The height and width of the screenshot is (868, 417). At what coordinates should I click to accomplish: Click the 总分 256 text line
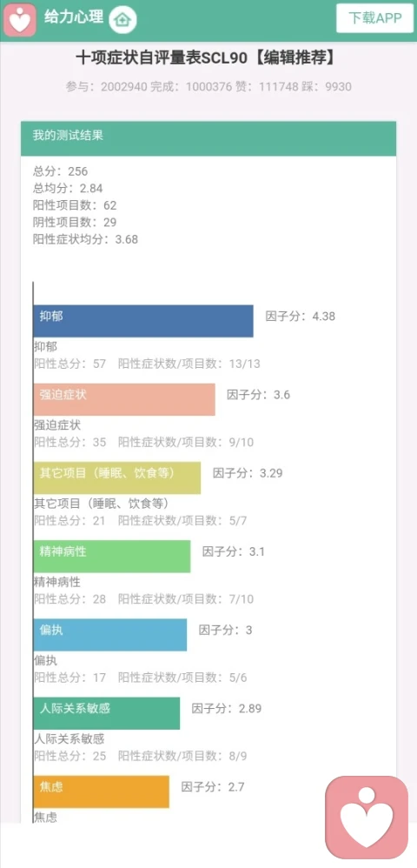click(60, 171)
